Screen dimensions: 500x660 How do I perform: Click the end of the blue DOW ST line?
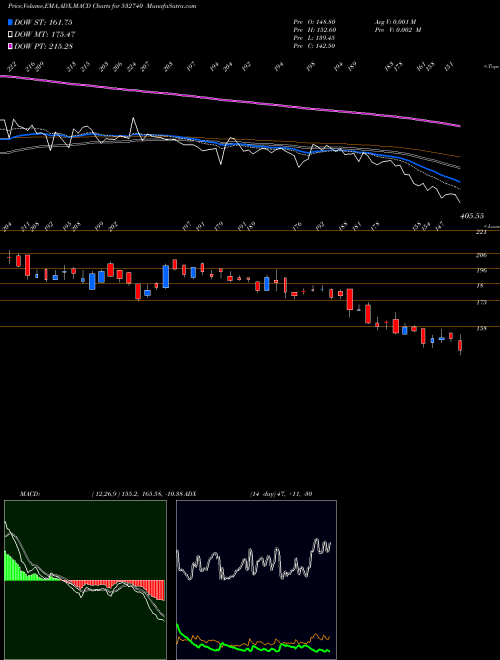[x=458, y=181]
